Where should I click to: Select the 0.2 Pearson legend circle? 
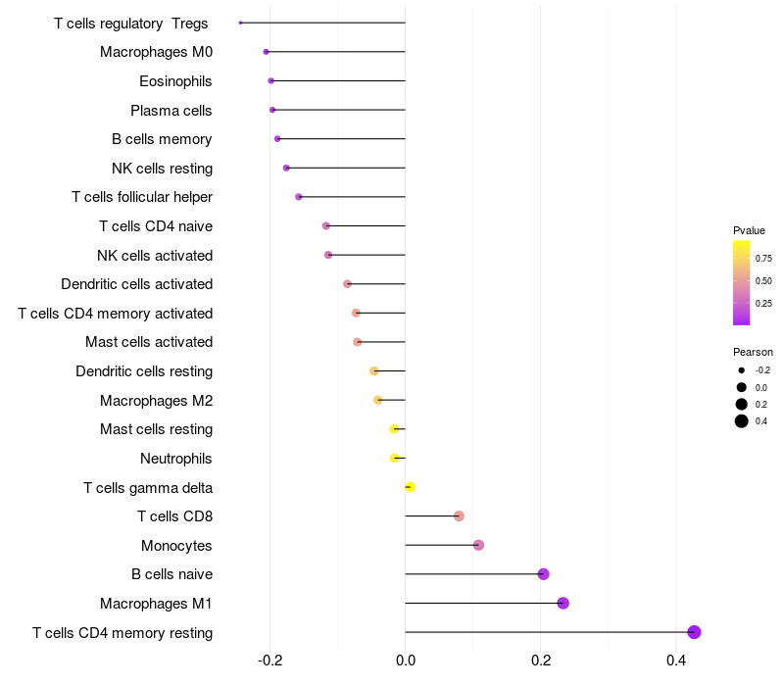tap(742, 404)
